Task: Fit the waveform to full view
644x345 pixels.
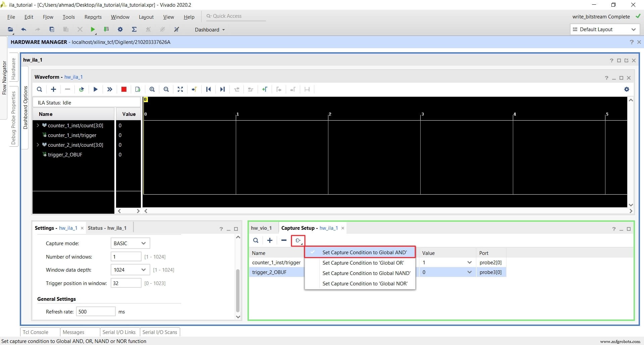Action: coord(180,89)
